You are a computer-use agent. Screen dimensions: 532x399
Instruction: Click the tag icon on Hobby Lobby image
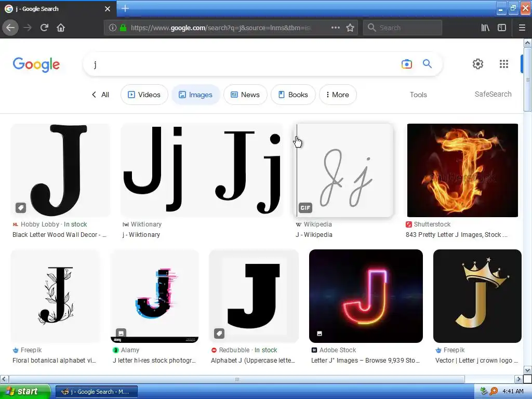pyautogui.click(x=21, y=208)
